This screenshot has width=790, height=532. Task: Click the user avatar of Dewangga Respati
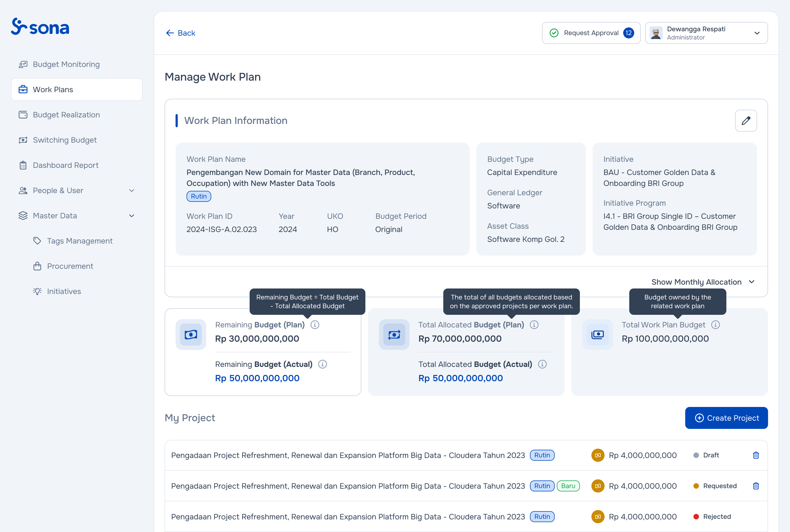click(656, 33)
